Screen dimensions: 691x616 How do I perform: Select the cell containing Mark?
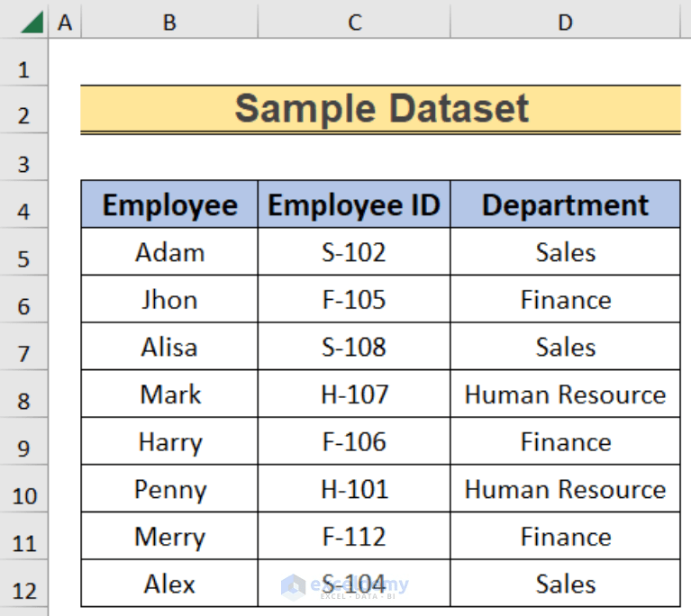[x=169, y=394]
